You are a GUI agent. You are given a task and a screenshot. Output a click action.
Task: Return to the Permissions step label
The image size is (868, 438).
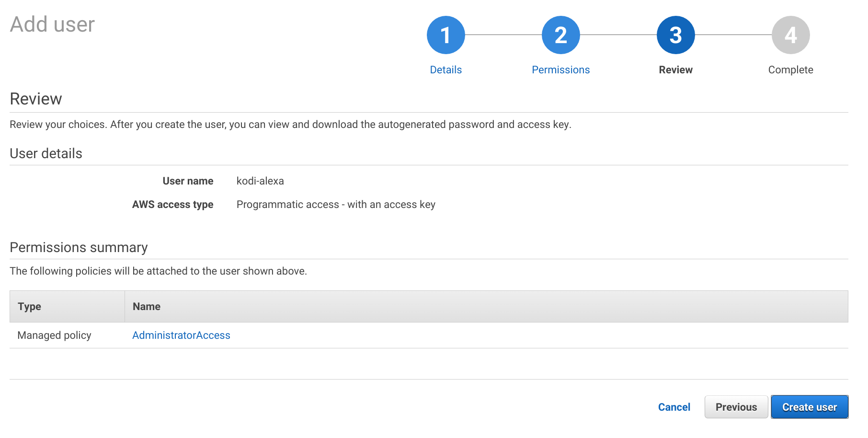coord(560,70)
